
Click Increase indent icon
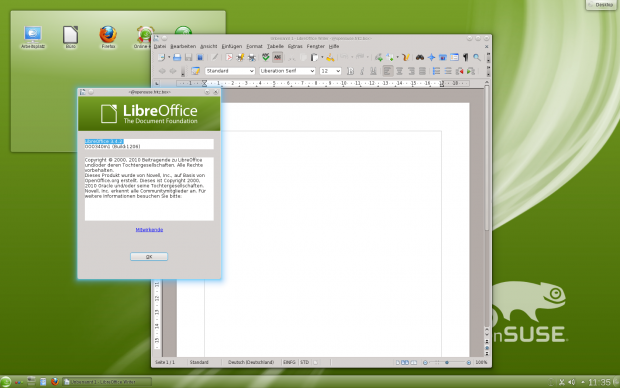(x=471, y=71)
